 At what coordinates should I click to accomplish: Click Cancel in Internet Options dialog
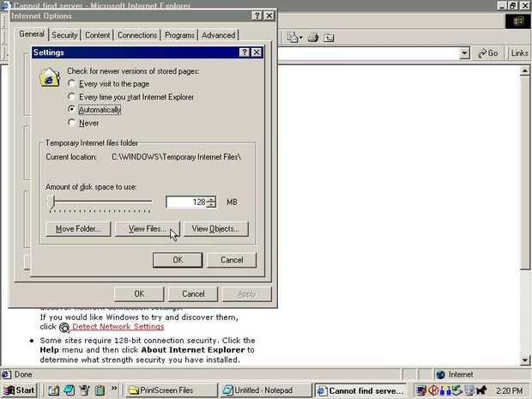pos(193,294)
